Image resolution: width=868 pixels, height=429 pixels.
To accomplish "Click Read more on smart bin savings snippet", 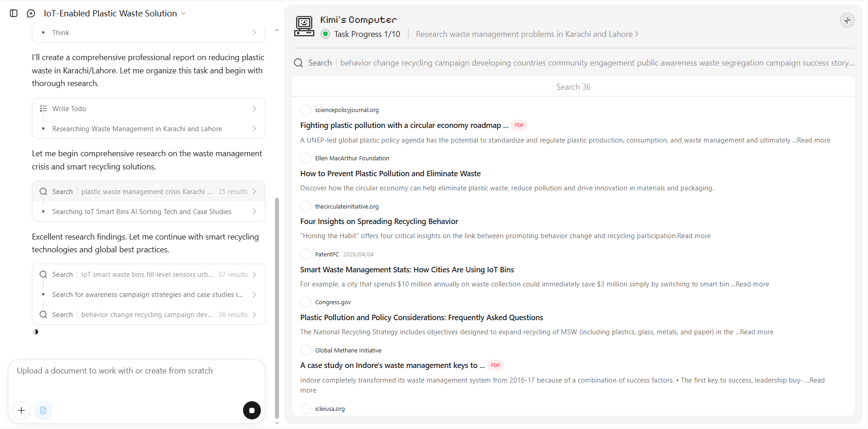I will pyautogui.click(x=752, y=284).
